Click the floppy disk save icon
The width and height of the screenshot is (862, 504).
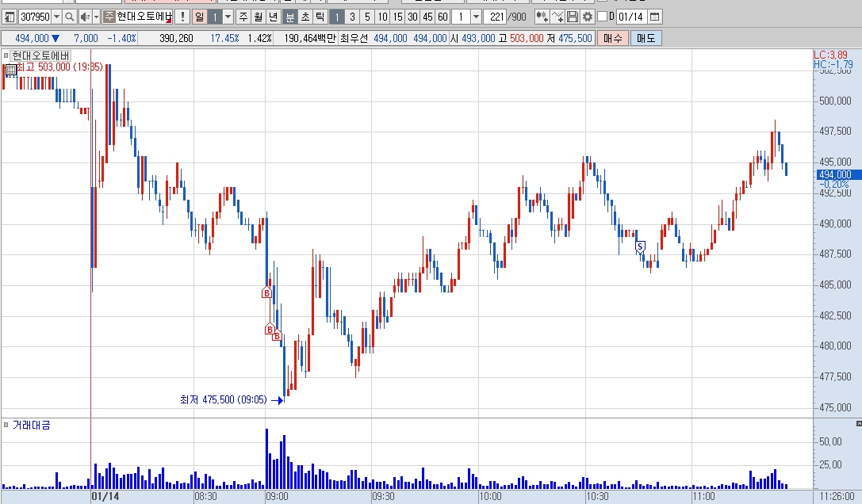573,17
